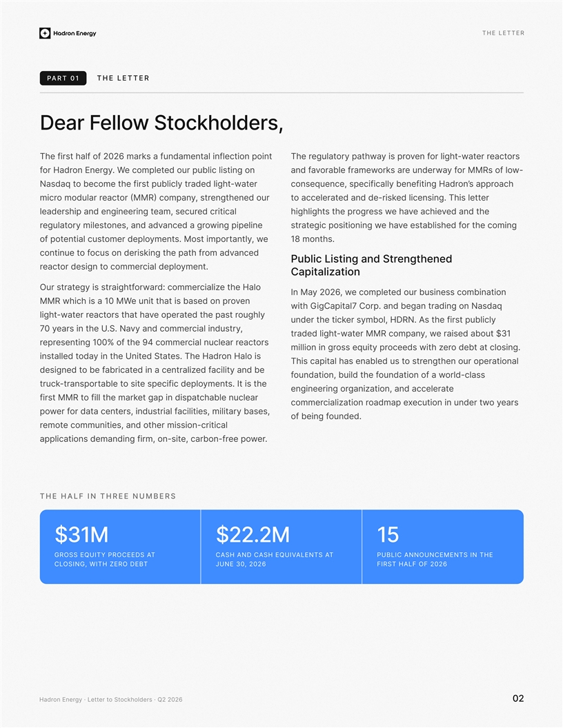Click the 'GROSS EQUITY PROCEEDS AT CLOSING' caption

tap(104, 560)
